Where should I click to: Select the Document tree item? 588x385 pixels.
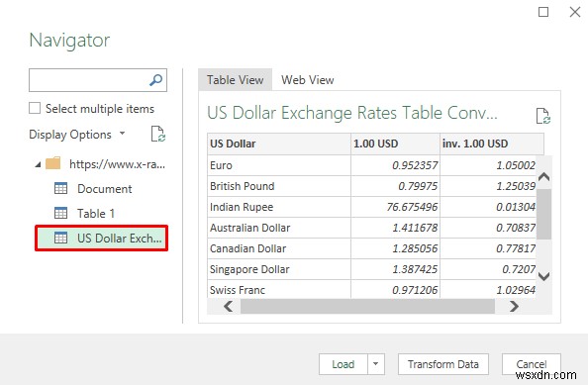pos(104,189)
